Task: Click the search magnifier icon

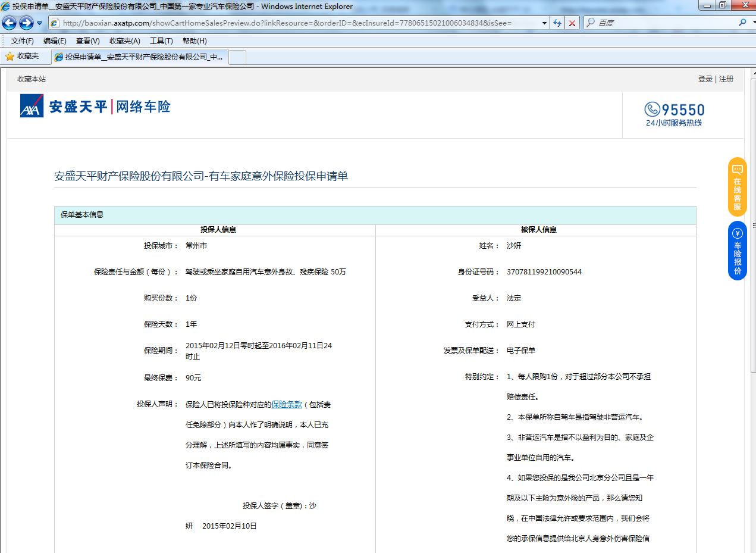Action: (x=743, y=23)
